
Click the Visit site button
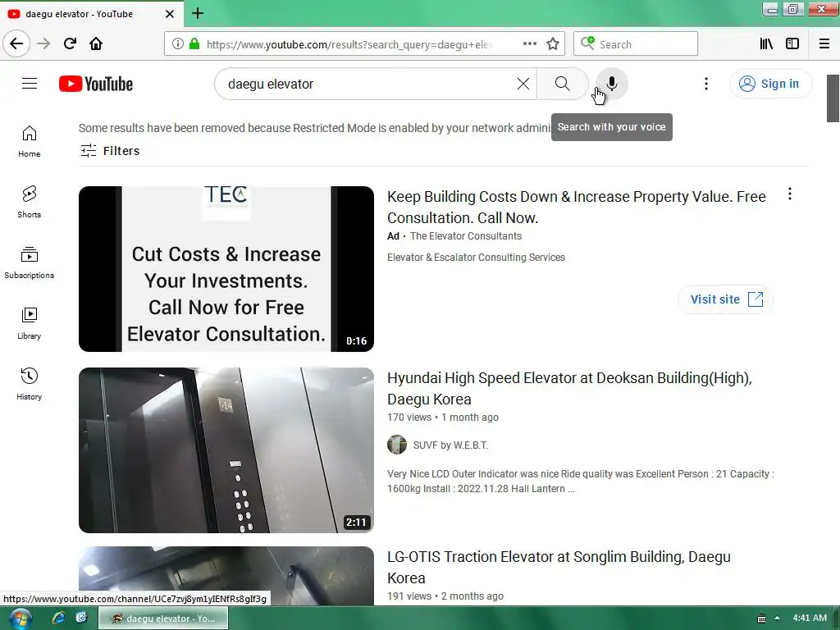click(x=725, y=299)
